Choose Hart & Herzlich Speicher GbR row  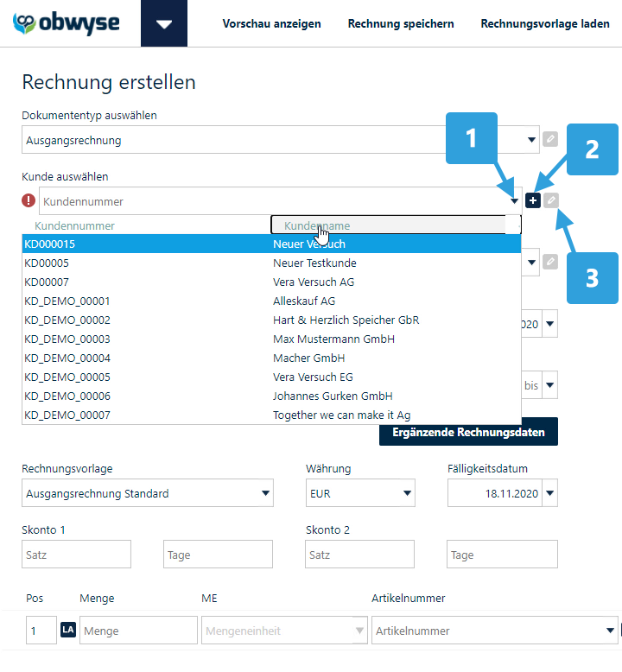click(x=272, y=320)
